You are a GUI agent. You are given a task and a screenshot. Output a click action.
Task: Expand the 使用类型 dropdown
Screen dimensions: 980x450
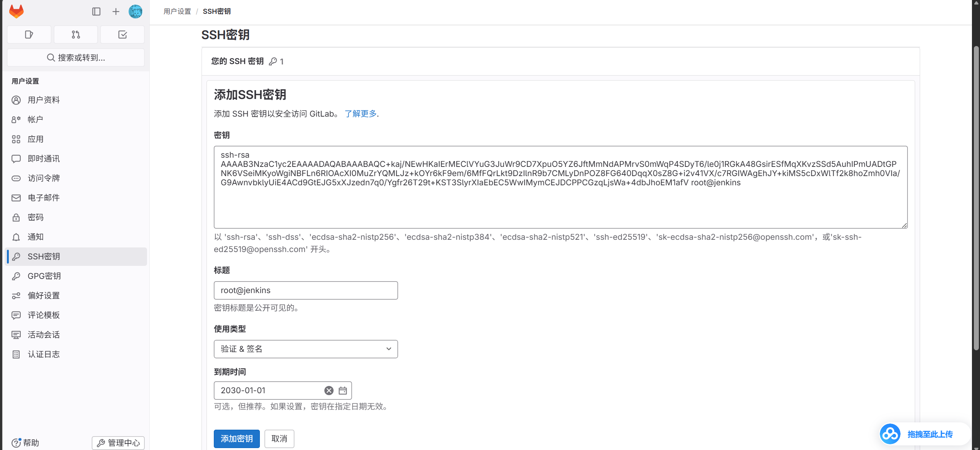[306, 349]
